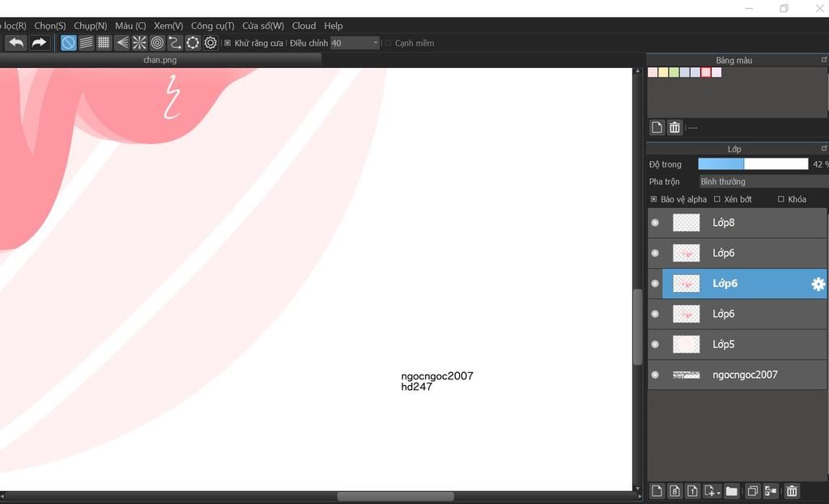Hide the ngocngoc2007 layer
Image resolution: width=829 pixels, height=504 pixels.
coord(655,375)
